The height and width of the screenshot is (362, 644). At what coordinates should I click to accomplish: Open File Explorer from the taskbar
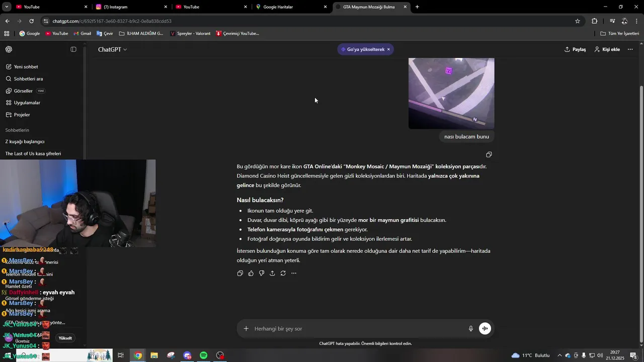tap(154, 355)
